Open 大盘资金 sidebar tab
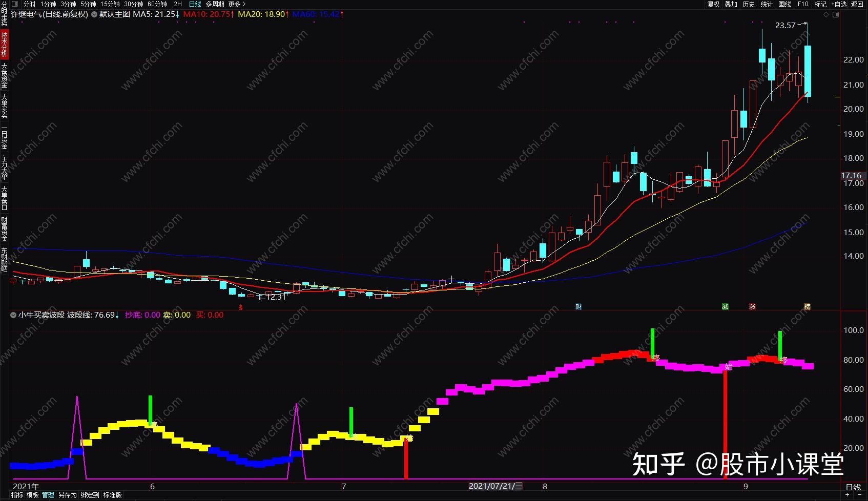The image size is (868, 501). pos(4,75)
